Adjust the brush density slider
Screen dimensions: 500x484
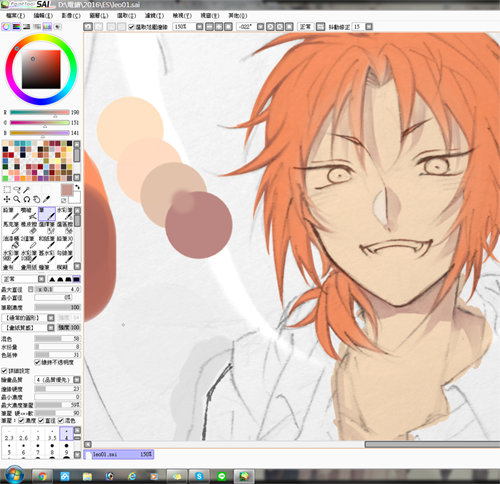[57, 307]
